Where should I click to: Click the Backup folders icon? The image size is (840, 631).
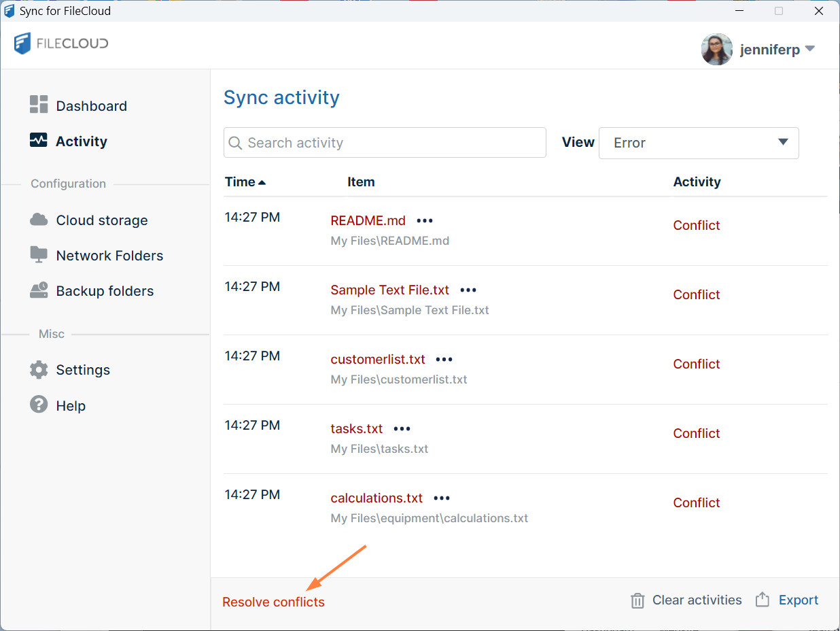[39, 290]
